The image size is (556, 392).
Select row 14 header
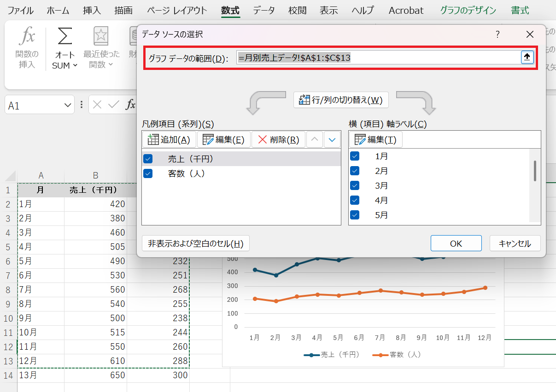click(x=9, y=375)
